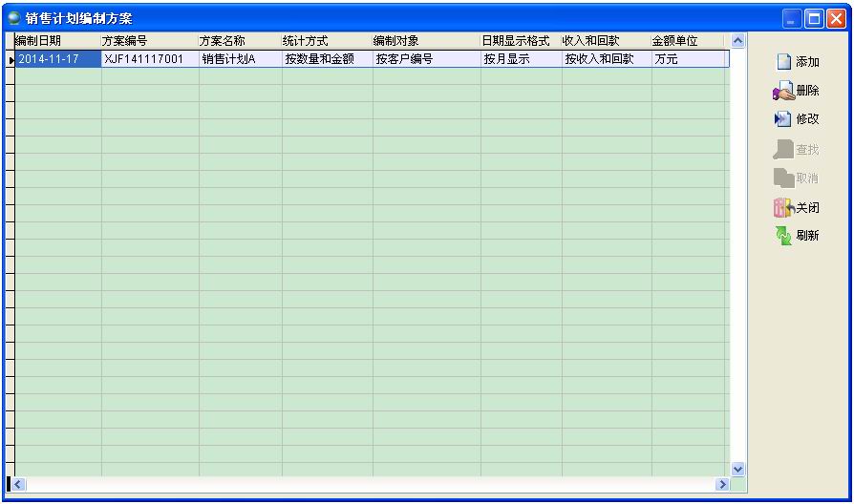Image resolution: width=854 pixels, height=504 pixels.
Task: Maximize the 销售计划编制方案 window
Action: (815, 17)
